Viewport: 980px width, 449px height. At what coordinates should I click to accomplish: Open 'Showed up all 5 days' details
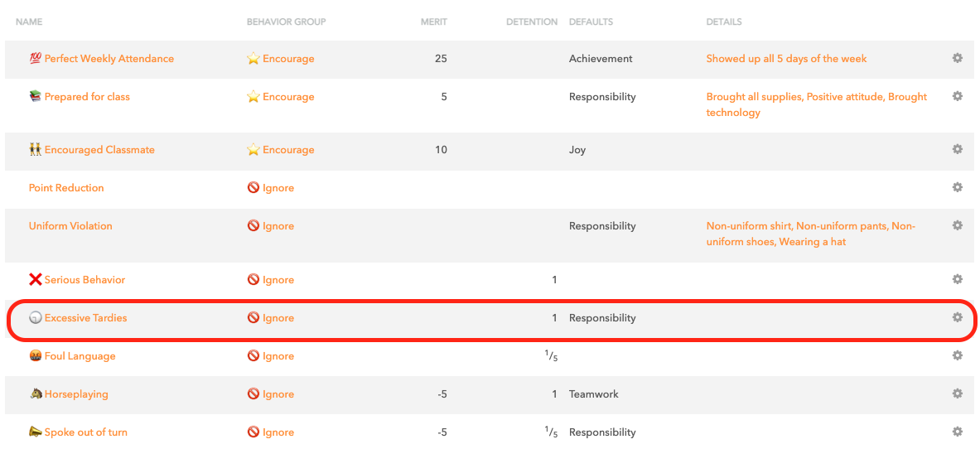(786, 59)
